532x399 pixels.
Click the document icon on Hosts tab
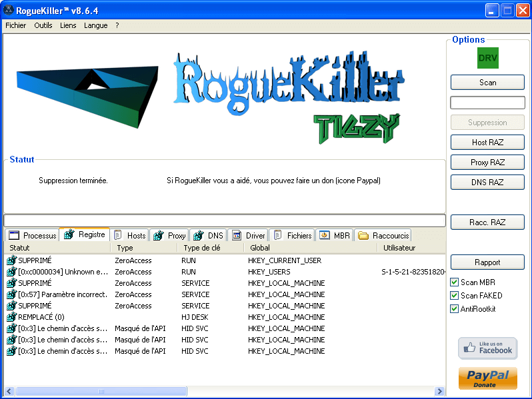pyautogui.click(x=118, y=235)
